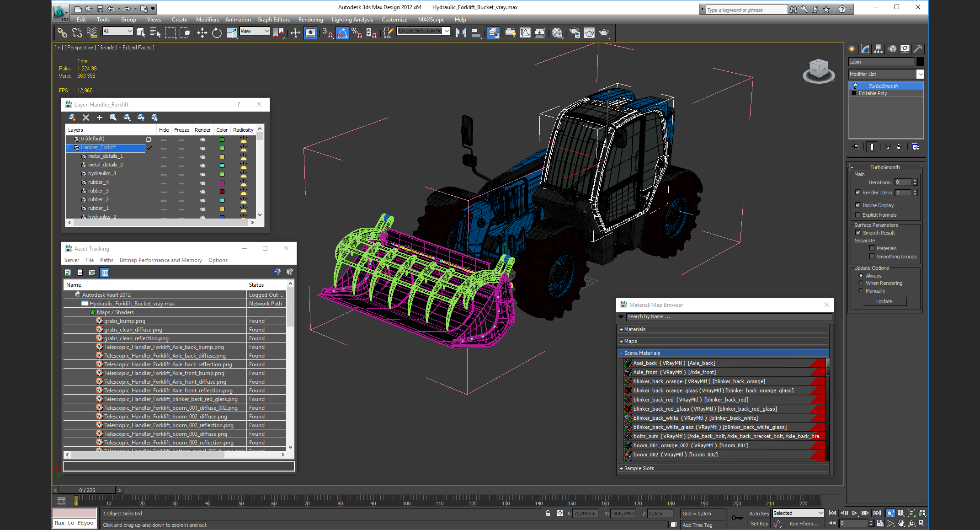Delete layer icon in Layer dialog
Viewport: 980px width, 530px height.
85,118
